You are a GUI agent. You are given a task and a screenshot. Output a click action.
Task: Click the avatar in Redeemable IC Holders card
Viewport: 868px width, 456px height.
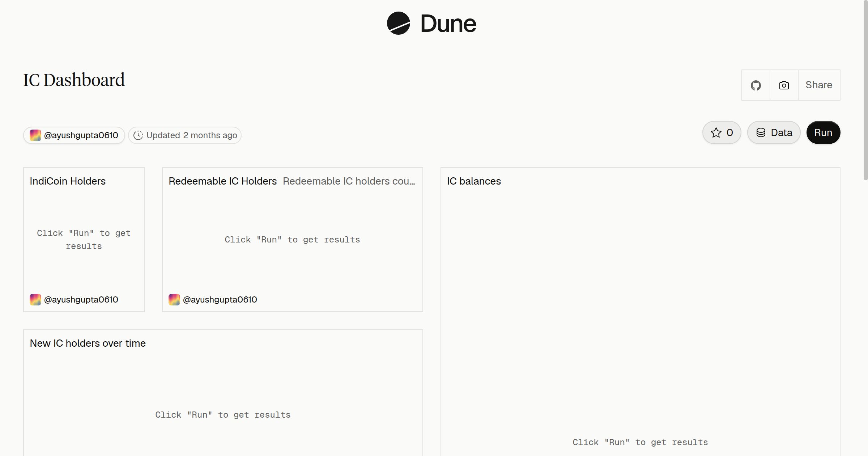tap(174, 300)
